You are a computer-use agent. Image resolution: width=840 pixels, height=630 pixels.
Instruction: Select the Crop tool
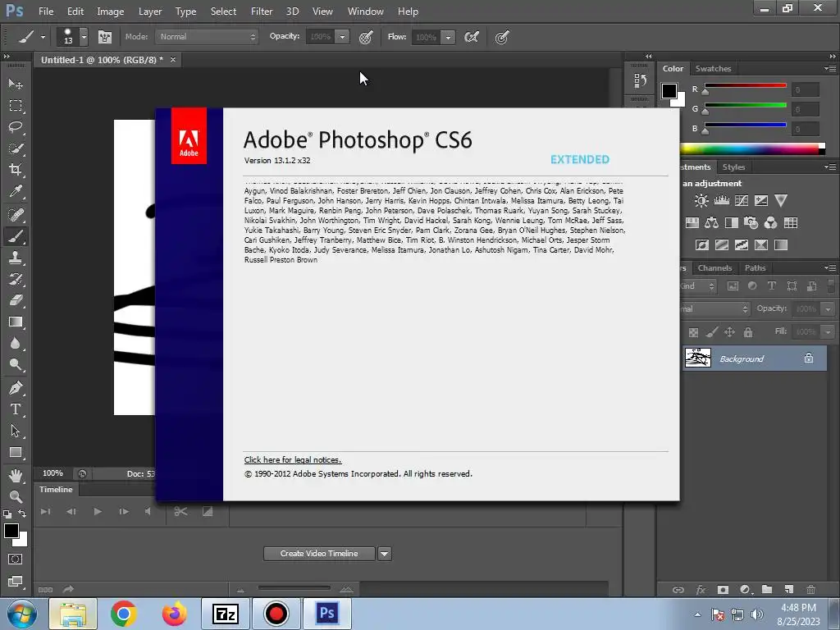[15, 170]
